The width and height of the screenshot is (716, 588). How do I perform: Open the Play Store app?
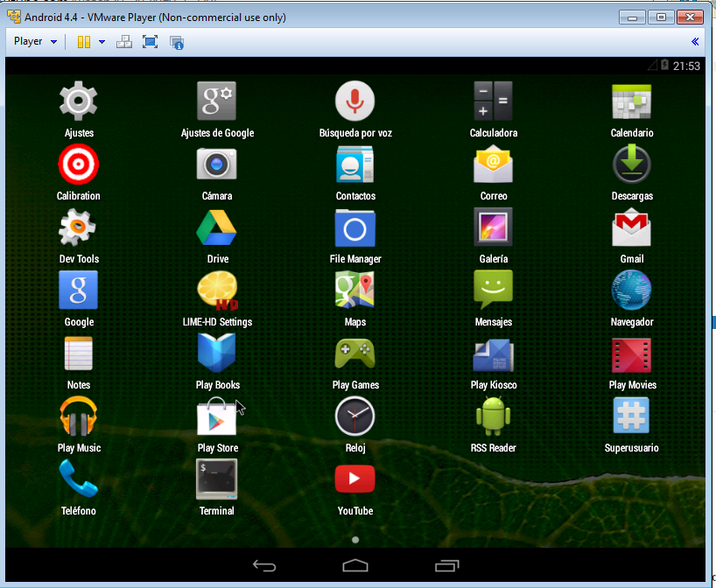pyautogui.click(x=217, y=416)
